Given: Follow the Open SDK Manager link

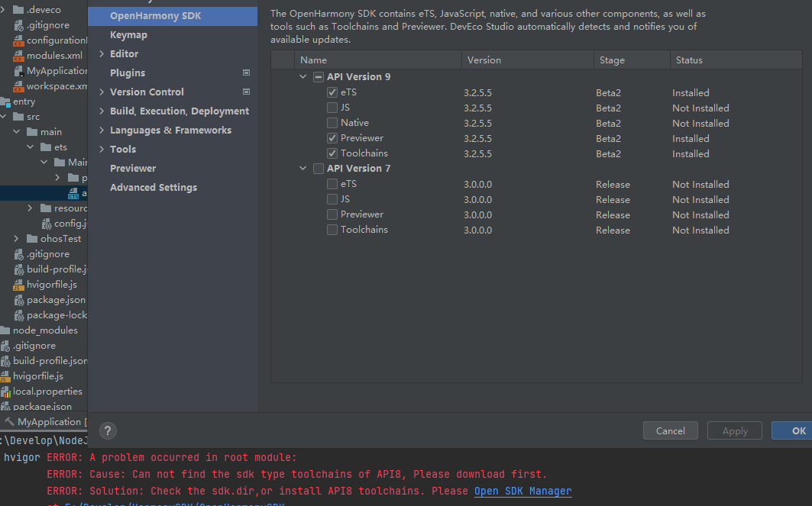Looking at the screenshot, I should [x=523, y=491].
